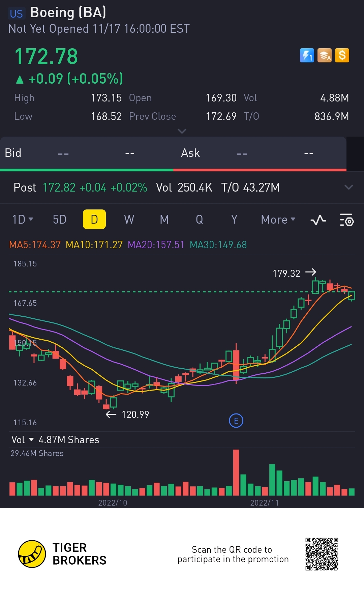
Task: Tap the 120.99 low price annotation
Action: (135, 414)
